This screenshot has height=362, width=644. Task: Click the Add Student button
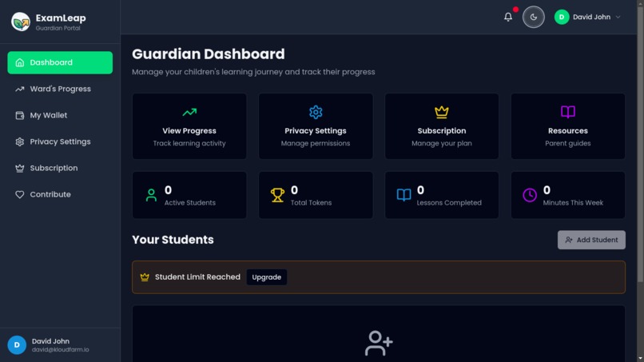(591, 240)
